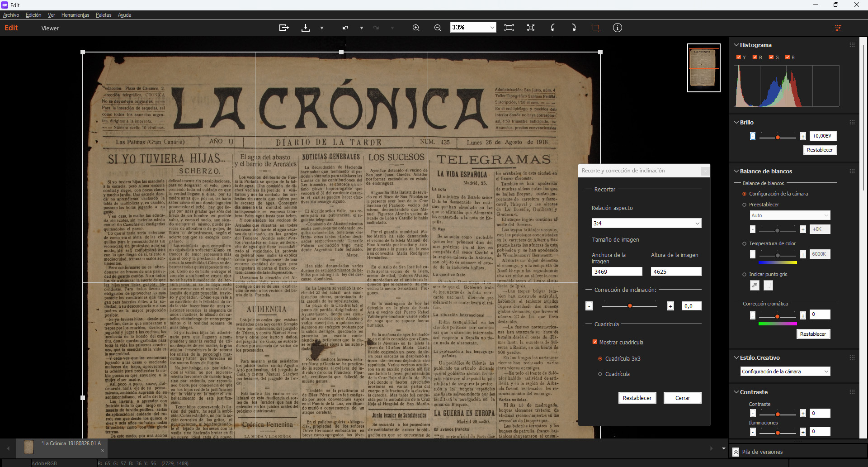Open the Ver menu

52,15
